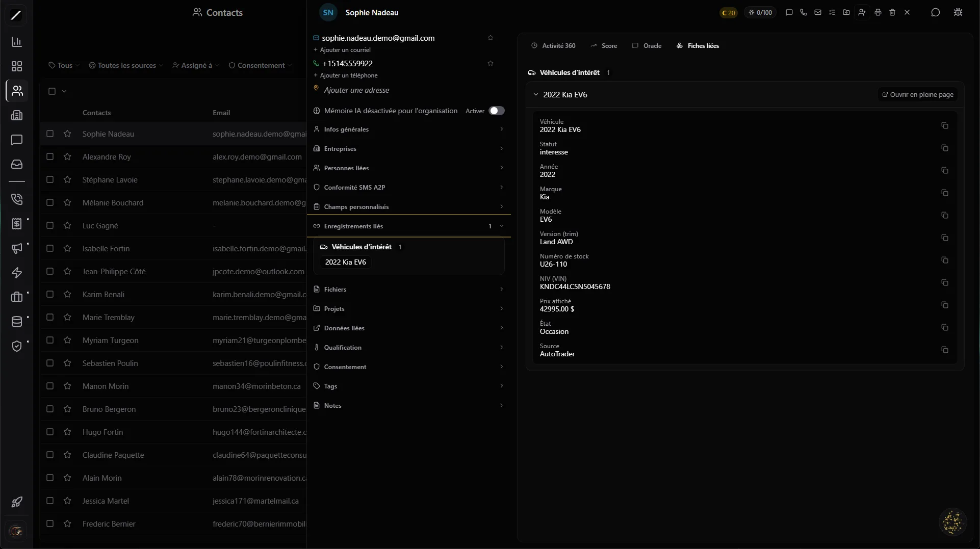
Task: Click the printer icon in contact header
Action: click(x=878, y=12)
